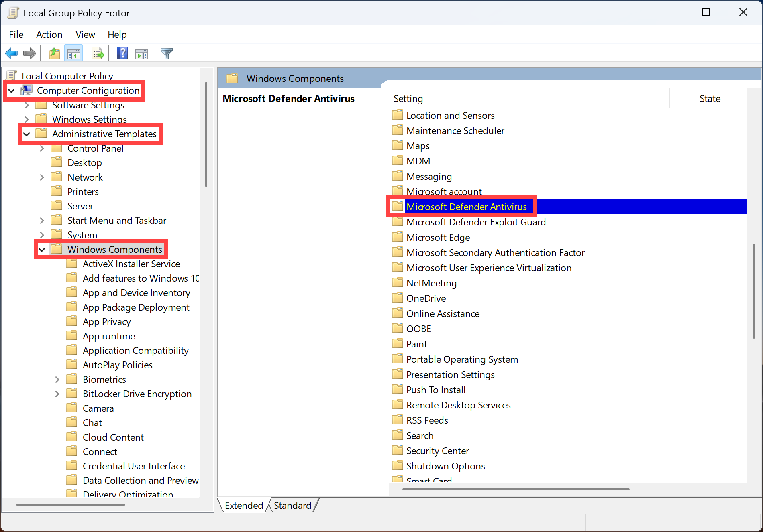
Task: Click folder icon next to Paint
Action: click(398, 343)
